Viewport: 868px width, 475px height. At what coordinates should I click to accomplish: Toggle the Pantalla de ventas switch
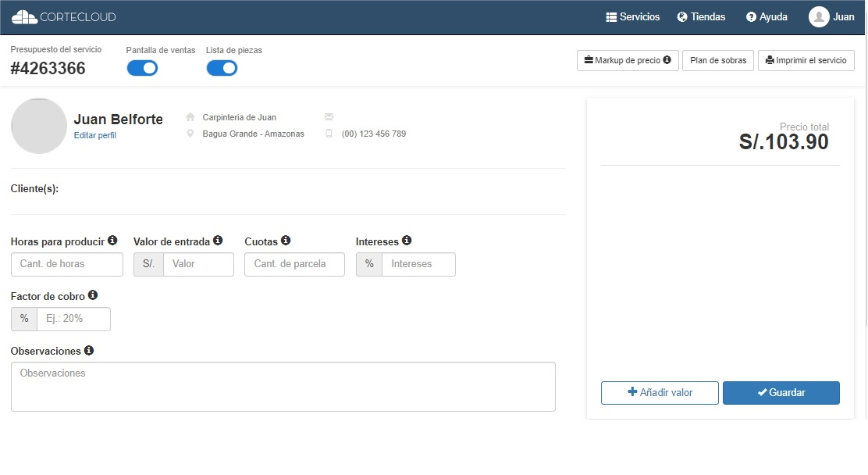pos(142,68)
